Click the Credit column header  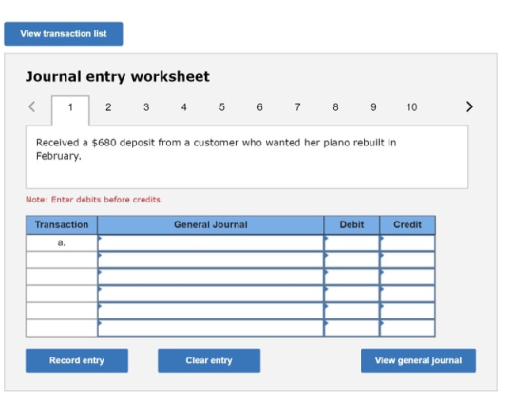tap(408, 224)
